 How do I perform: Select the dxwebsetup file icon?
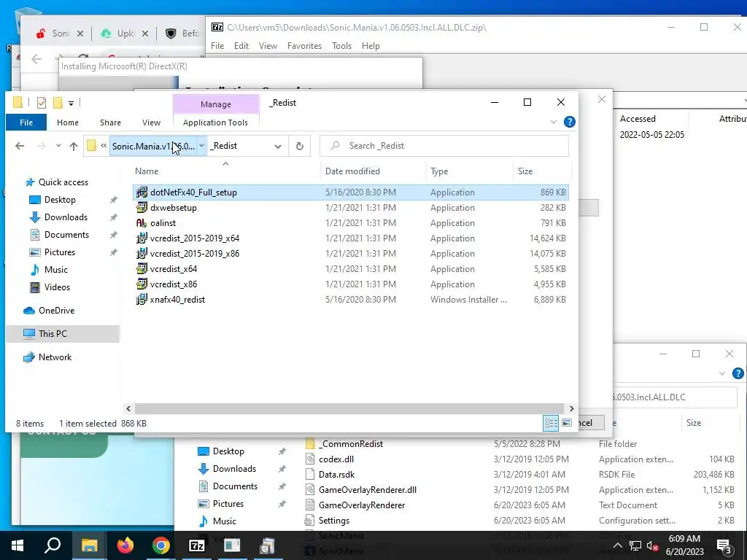(142, 208)
